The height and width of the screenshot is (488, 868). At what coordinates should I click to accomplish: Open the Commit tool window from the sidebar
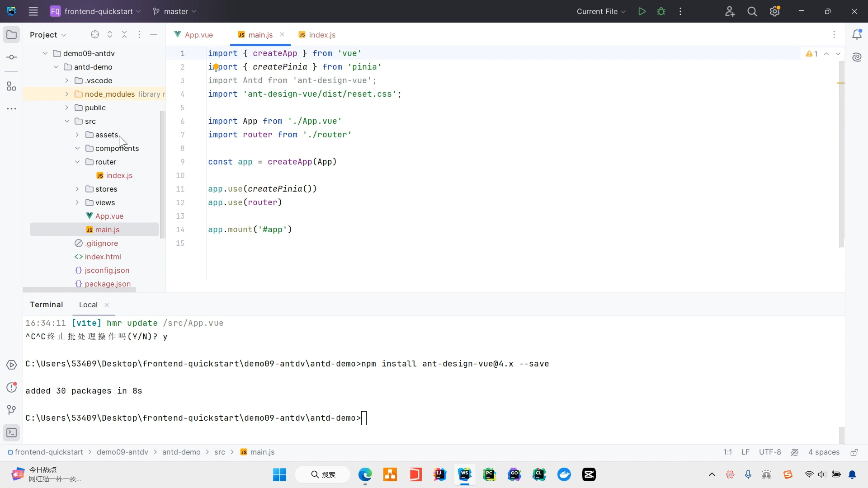click(x=12, y=57)
